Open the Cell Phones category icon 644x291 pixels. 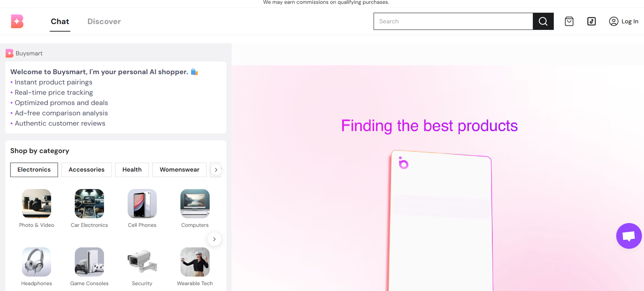pos(142,204)
